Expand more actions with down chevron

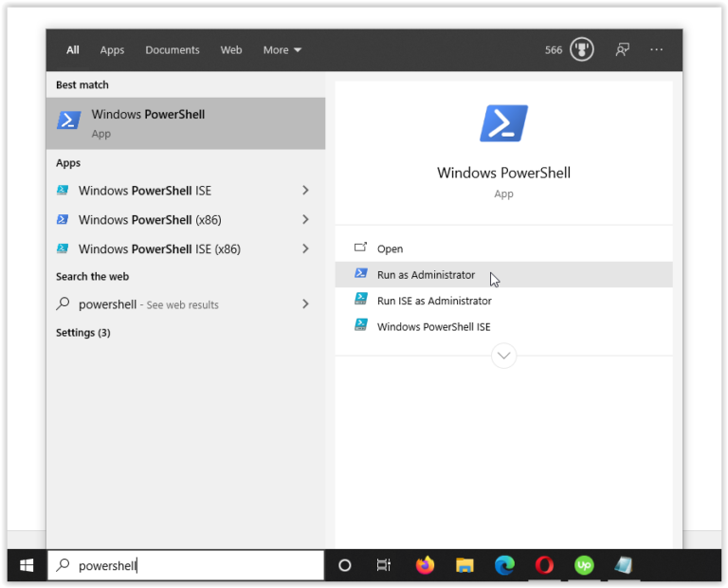503,356
